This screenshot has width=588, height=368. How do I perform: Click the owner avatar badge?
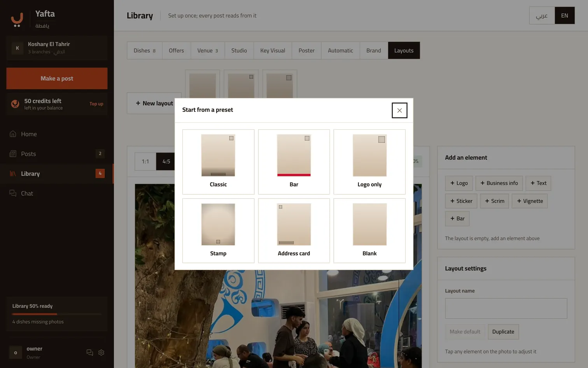pos(16,352)
